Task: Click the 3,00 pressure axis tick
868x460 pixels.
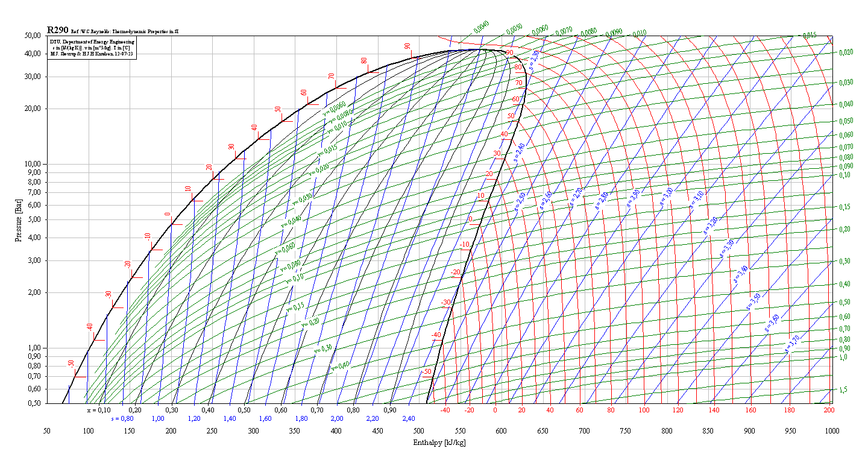Action: pos(33,260)
